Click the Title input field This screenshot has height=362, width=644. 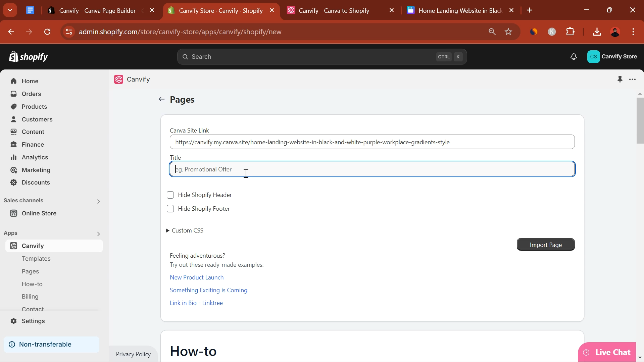pos(372,169)
